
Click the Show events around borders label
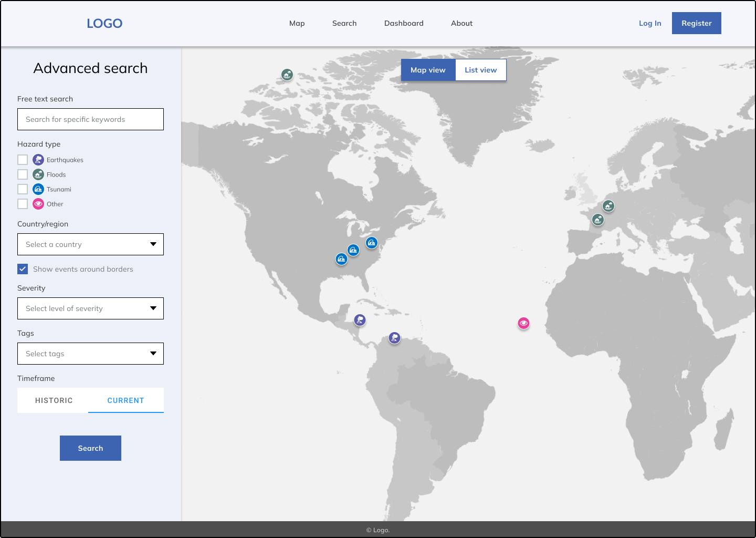83,269
